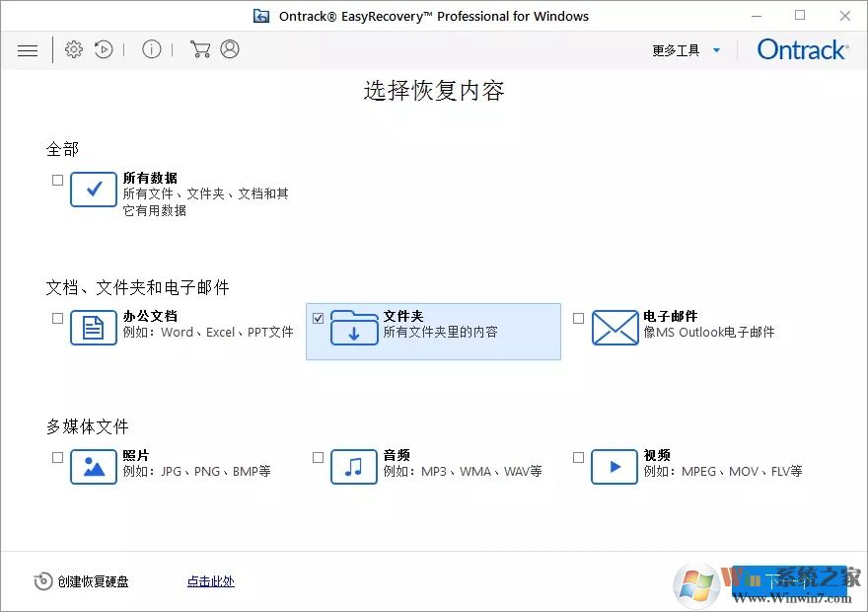
Task: Select the 视频 video recovery icon
Action: click(614, 467)
